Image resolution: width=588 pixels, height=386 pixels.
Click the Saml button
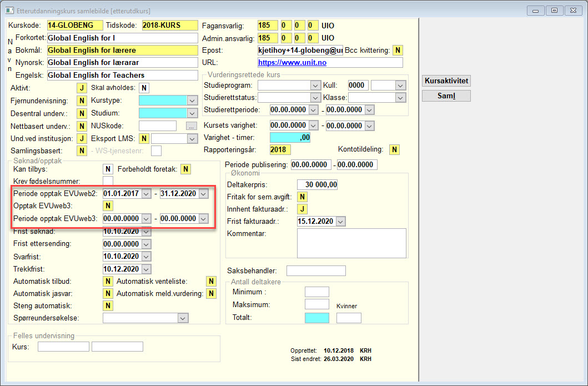[x=446, y=96]
